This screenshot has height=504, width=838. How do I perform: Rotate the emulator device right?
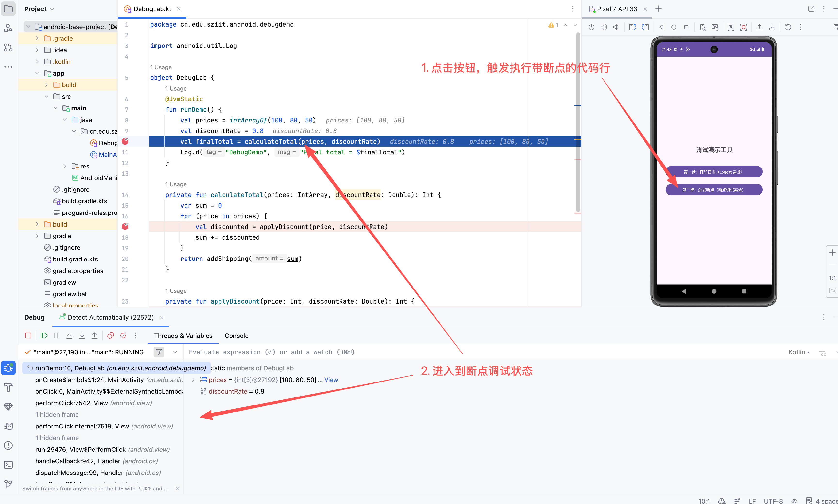tap(645, 27)
